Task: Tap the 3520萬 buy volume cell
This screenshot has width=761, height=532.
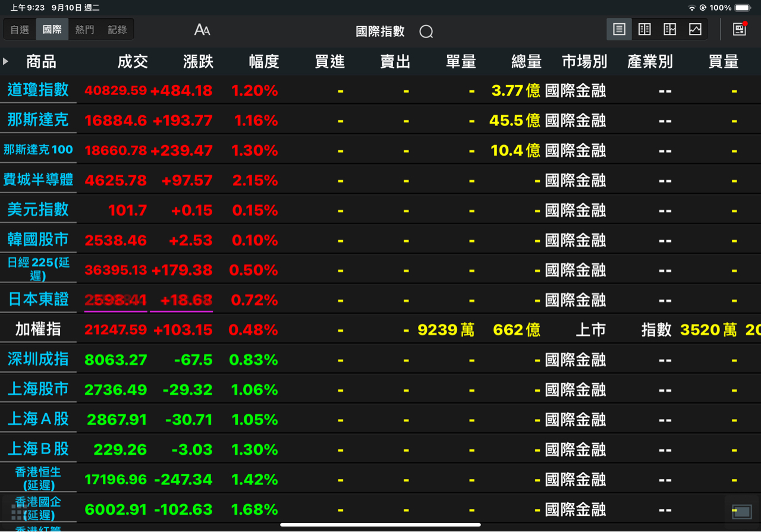Action: (709, 330)
